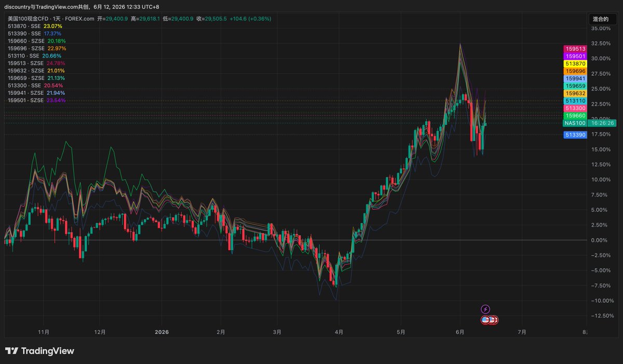Viewport: 623px width, 364px height.
Task: Select the 159513 · SZSE legend row
Action: 37,63
